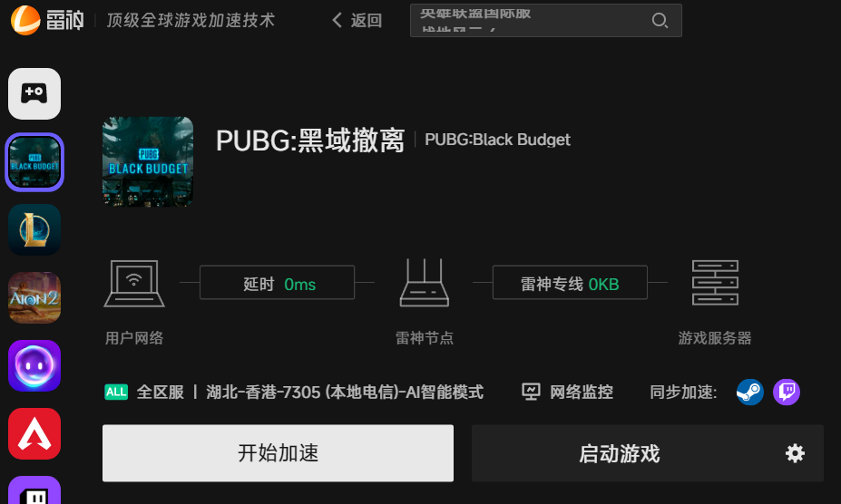Change the 全区服 server region
The width and height of the screenshot is (841, 504).
(x=144, y=392)
